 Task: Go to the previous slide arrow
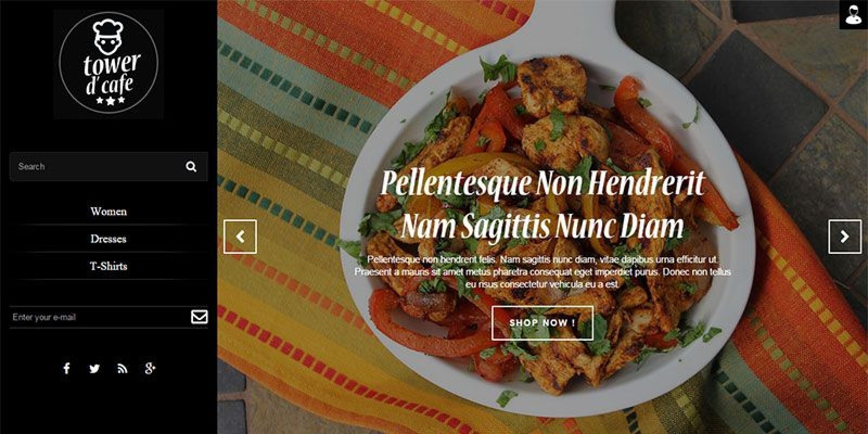240,237
